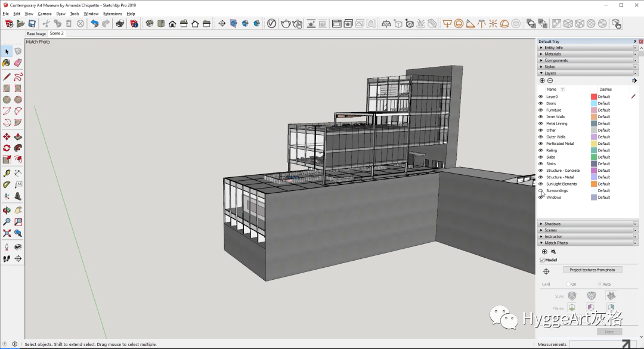
Task: Hide the Railing layer
Action: (540, 150)
